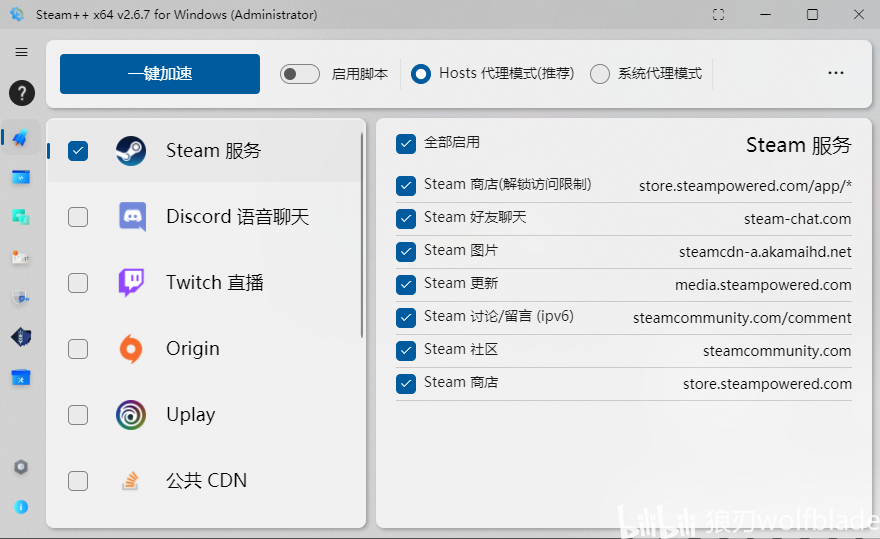Click the Steam++ app logo in title bar
This screenshot has width=880, height=539.
17,14
